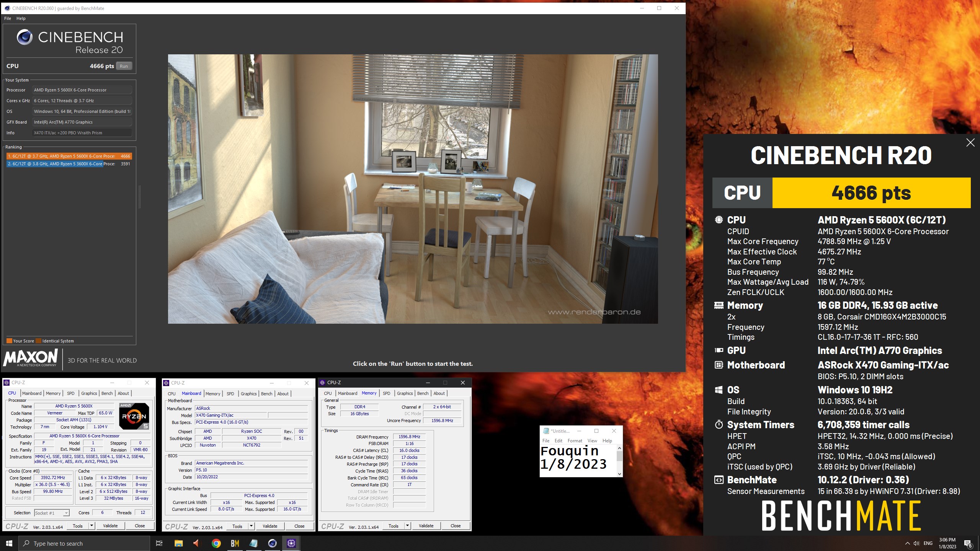Click the Run button next to CPU score
The height and width of the screenshot is (551, 980).
tap(124, 66)
